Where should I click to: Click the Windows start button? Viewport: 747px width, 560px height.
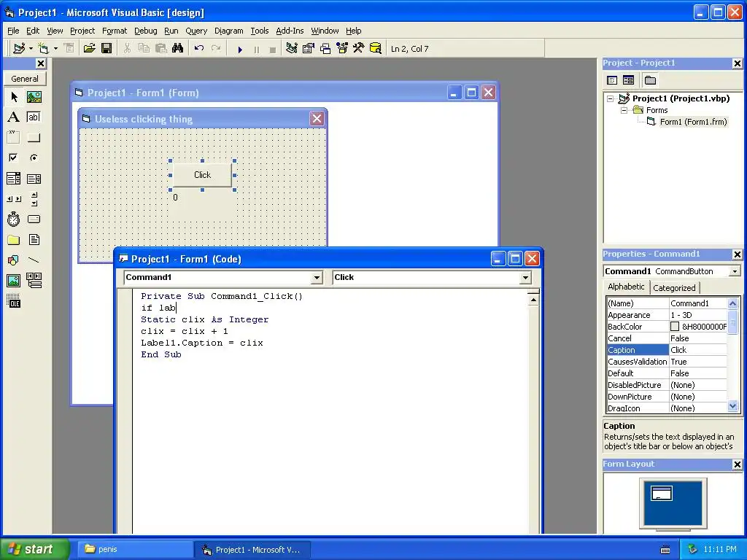pyautogui.click(x=35, y=549)
